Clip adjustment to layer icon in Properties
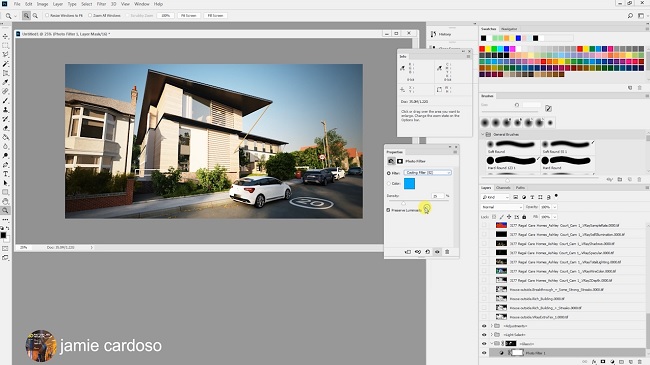The width and height of the screenshot is (650, 365). pyautogui.click(x=408, y=252)
